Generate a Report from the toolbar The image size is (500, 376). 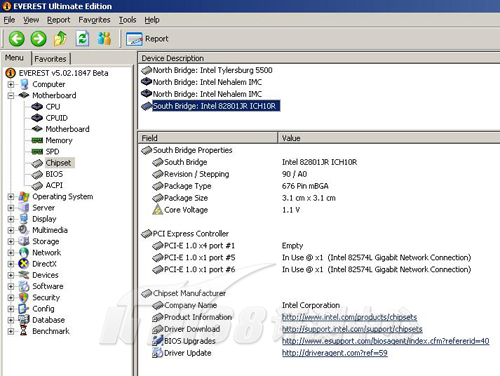(x=147, y=39)
